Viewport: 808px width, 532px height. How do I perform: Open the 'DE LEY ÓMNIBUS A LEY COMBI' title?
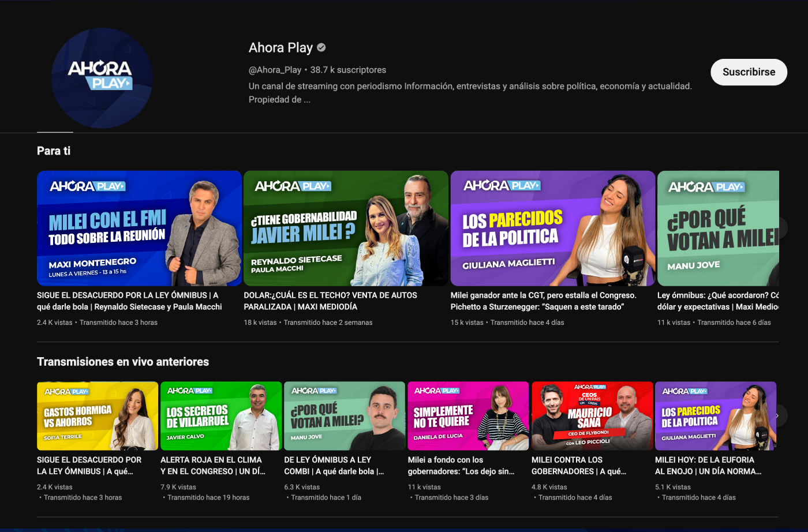tap(334, 466)
